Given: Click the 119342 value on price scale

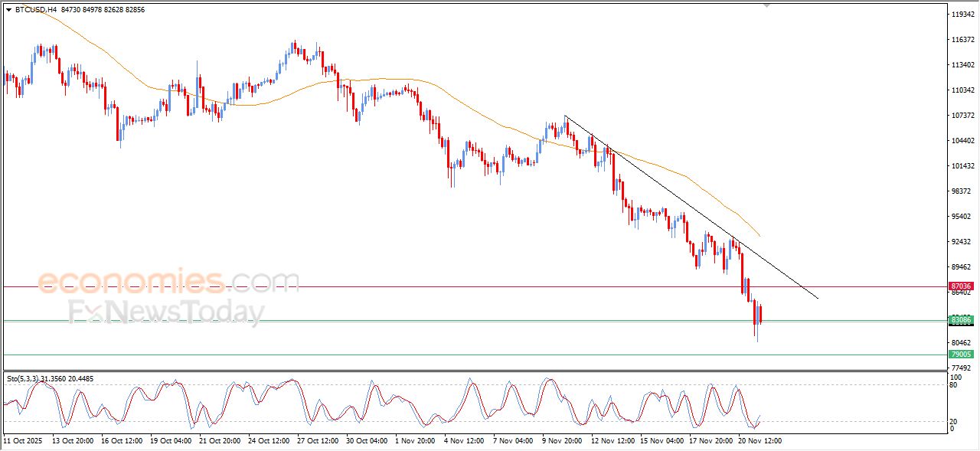Looking at the screenshot, I should (962, 14).
